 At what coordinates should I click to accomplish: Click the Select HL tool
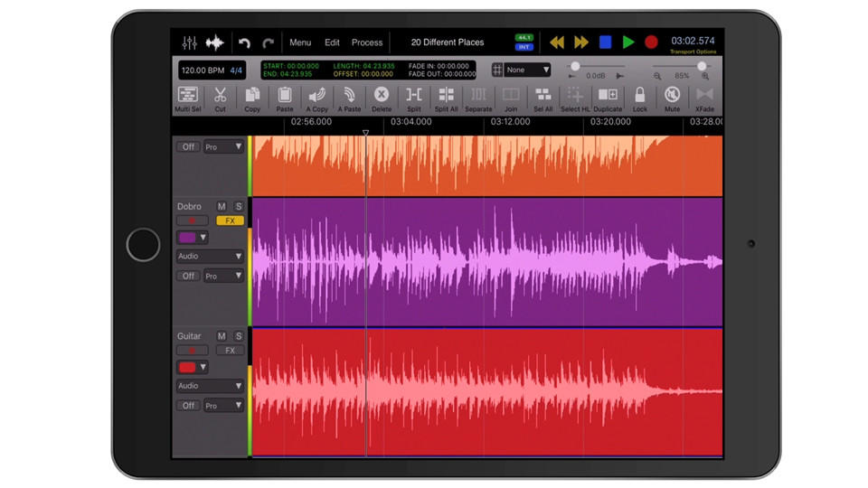point(575,99)
